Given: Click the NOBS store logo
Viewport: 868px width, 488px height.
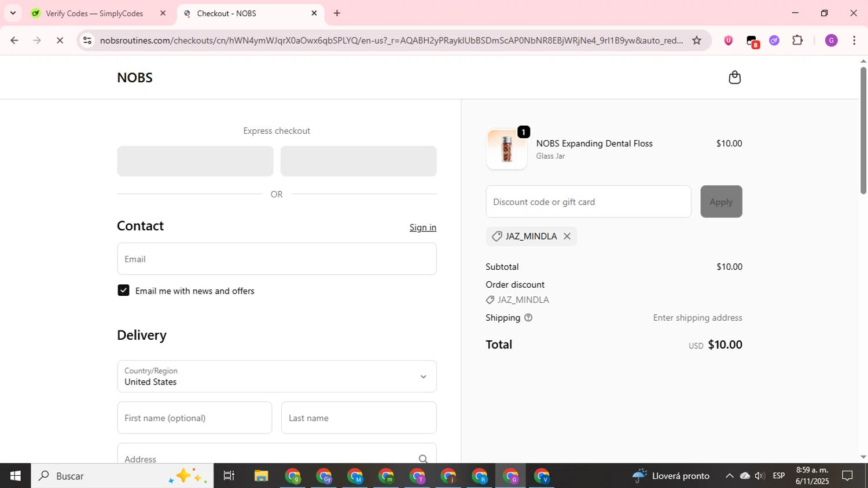Looking at the screenshot, I should 135,78.
